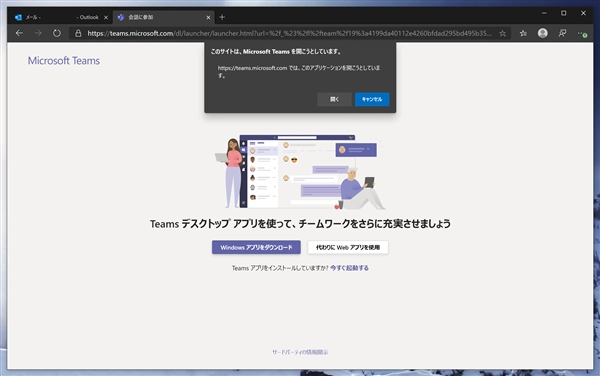Switch to the Outlook mail tab
The height and width of the screenshot is (376, 600).
pyautogui.click(x=61, y=17)
